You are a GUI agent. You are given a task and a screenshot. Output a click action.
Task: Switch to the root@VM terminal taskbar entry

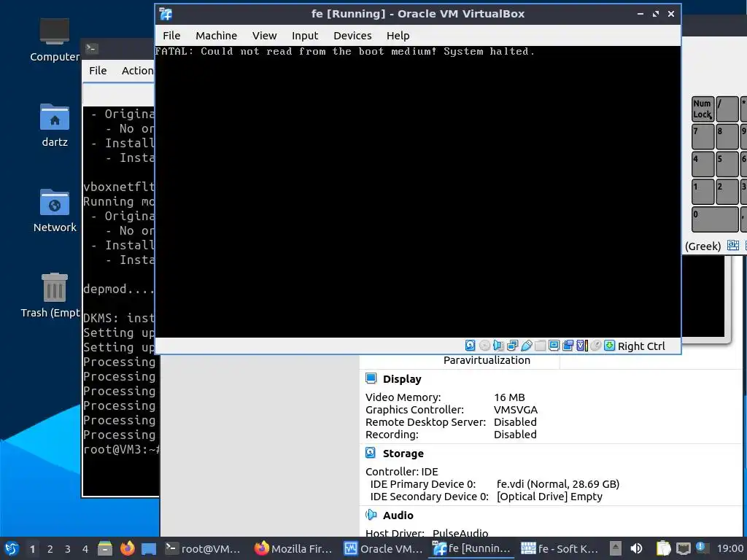[203, 548]
